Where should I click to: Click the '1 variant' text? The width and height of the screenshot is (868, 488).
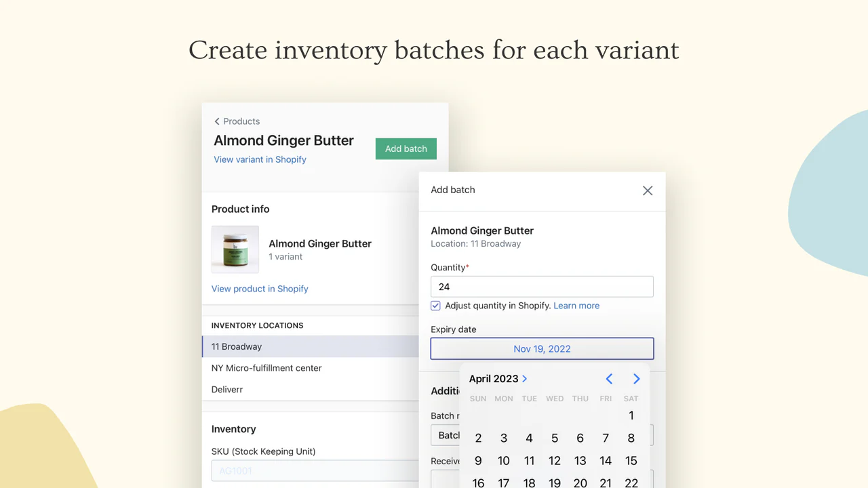pyautogui.click(x=285, y=257)
